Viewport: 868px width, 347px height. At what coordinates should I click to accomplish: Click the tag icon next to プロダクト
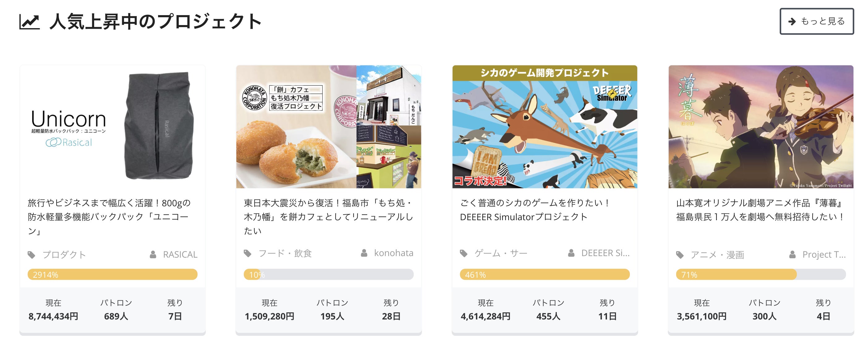click(x=31, y=255)
